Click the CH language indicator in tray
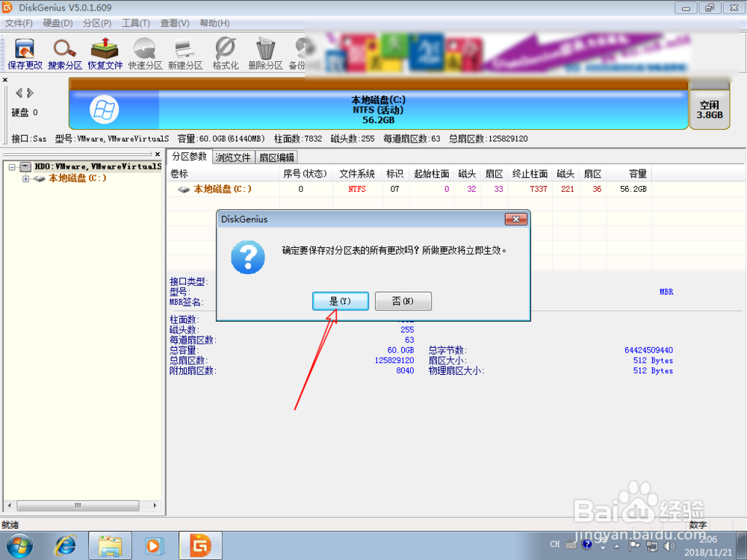The image size is (747, 560). tap(555, 544)
